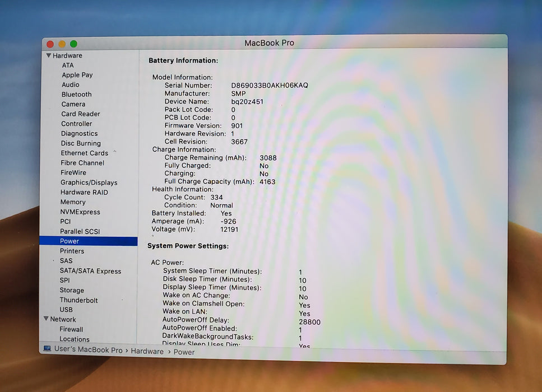542x392 pixels.
Task: Select the Camera sidebar item
Action: click(x=73, y=104)
